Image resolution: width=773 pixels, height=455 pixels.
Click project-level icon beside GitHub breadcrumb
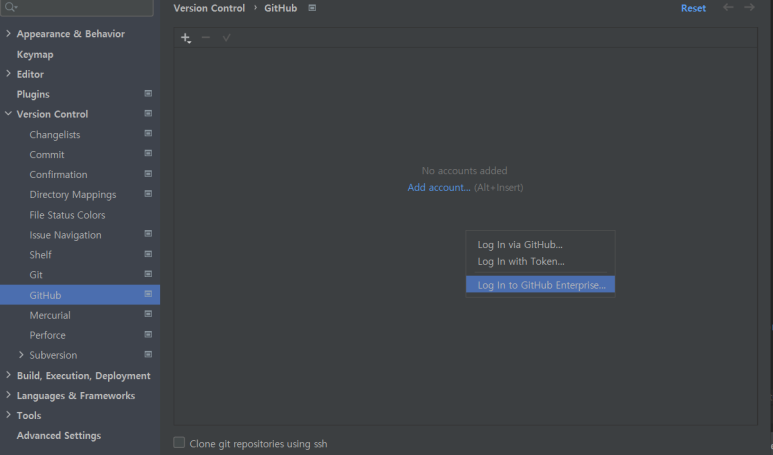(312, 8)
